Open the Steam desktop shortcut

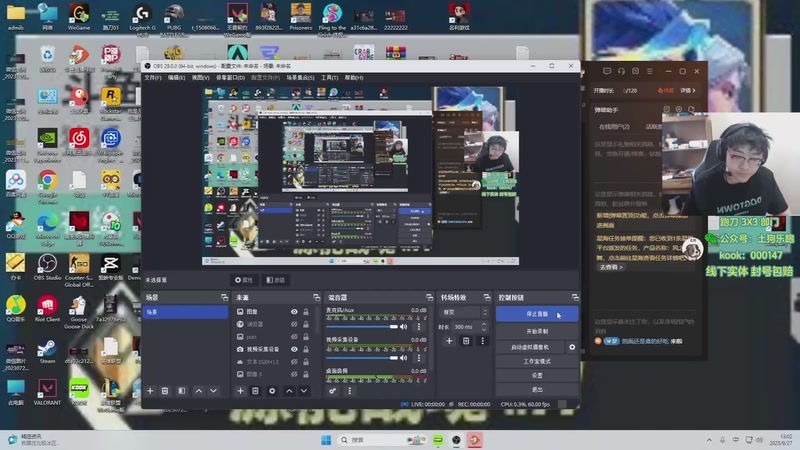tap(47, 352)
